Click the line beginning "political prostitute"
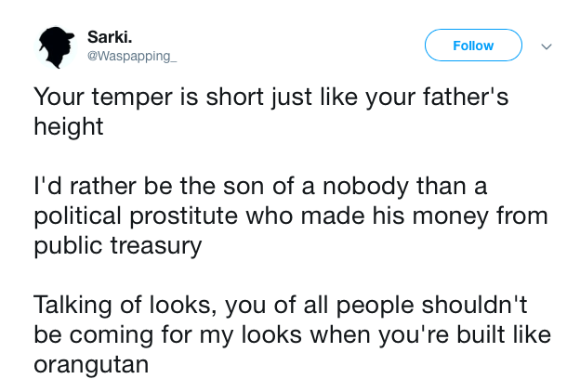 pyautogui.click(x=291, y=217)
